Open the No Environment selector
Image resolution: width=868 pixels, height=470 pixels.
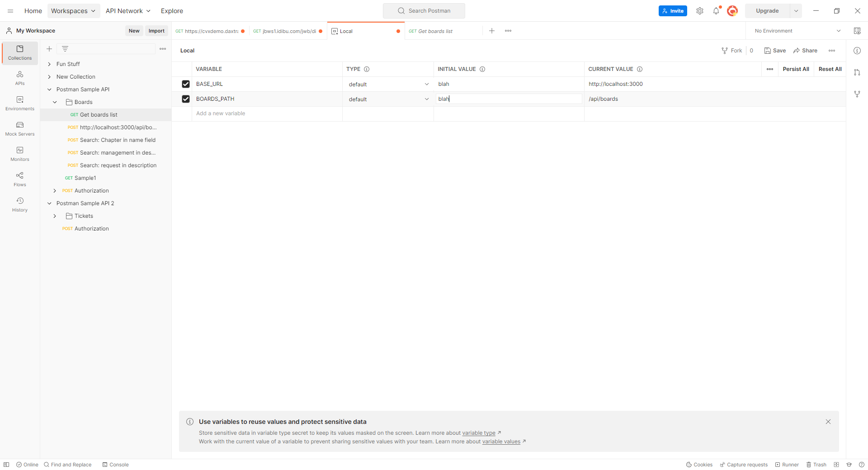(797, 31)
